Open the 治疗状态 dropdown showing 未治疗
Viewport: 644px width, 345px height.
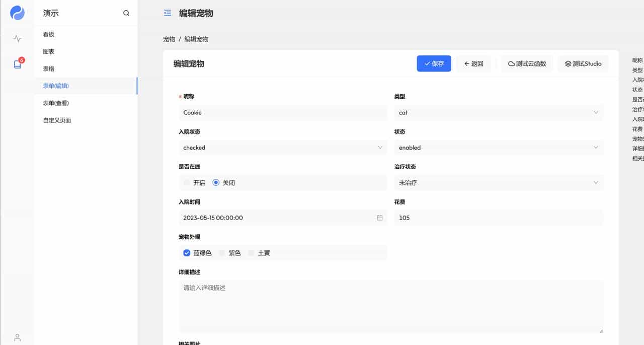coord(596,183)
